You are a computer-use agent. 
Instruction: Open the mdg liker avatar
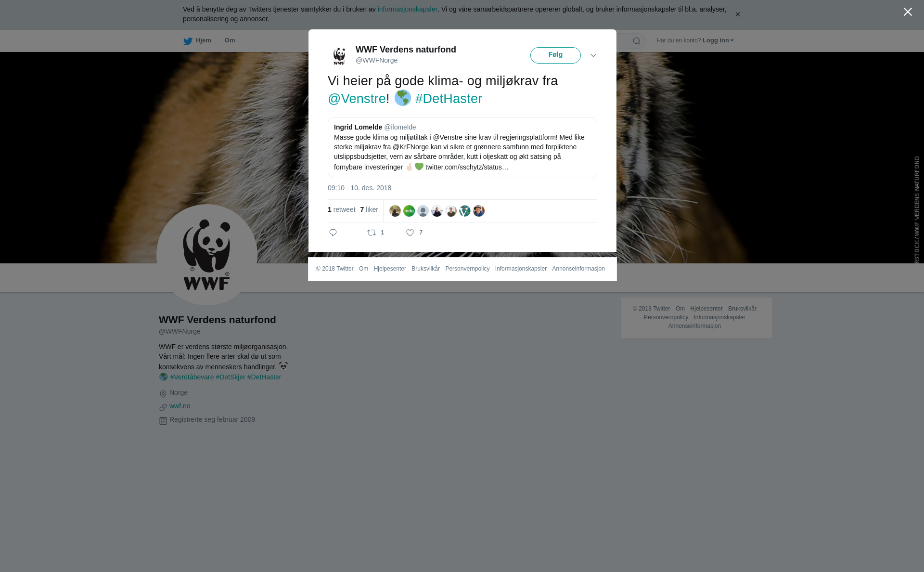[x=409, y=211]
